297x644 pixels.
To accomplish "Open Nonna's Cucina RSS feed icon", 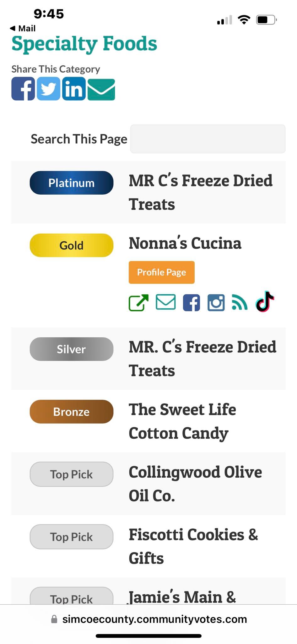I will (x=240, y=302).
